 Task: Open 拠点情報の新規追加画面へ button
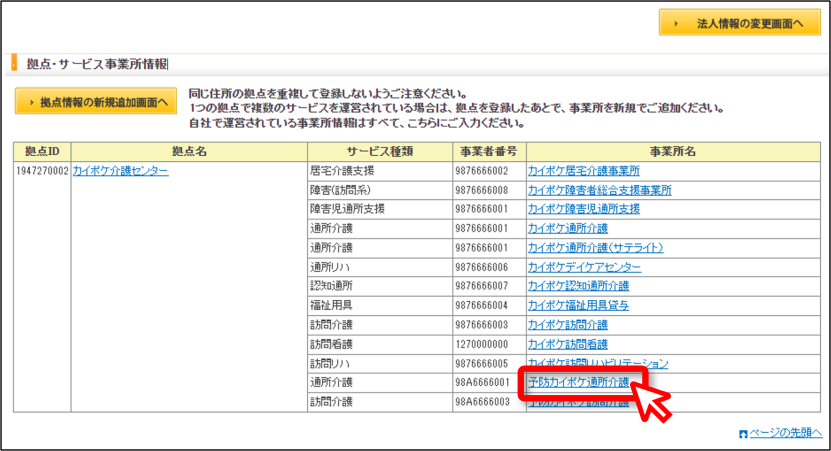96,102
